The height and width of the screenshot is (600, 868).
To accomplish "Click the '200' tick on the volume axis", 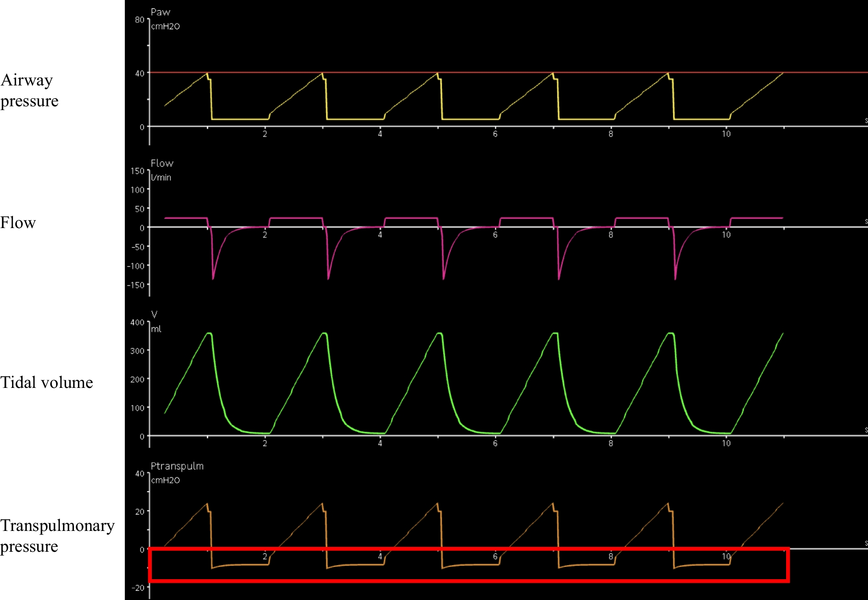I will (137, 379).
